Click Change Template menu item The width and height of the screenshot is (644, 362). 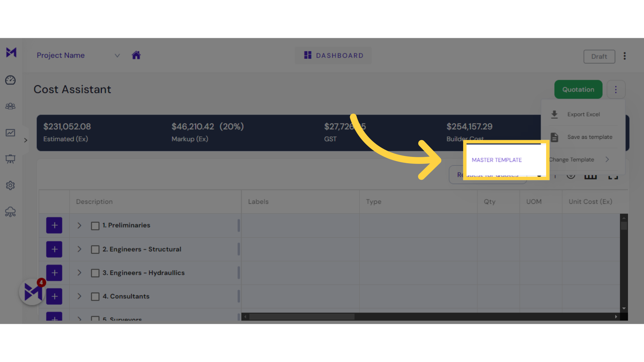click(579, 159)
